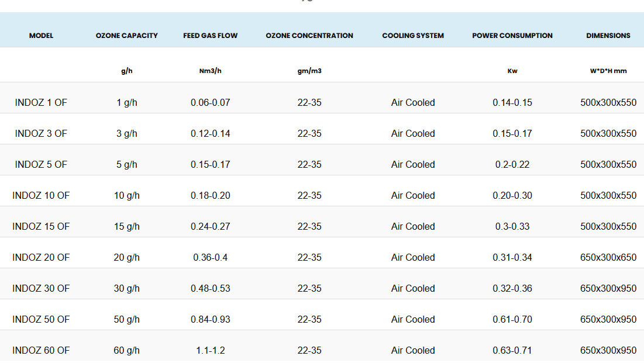
Task: Select the 650x300x650 dimensions cell
Action: click(x=608, y=257)
